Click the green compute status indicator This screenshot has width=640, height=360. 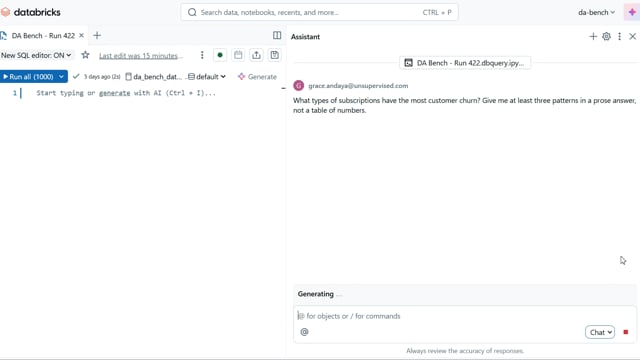pos(220,55)
